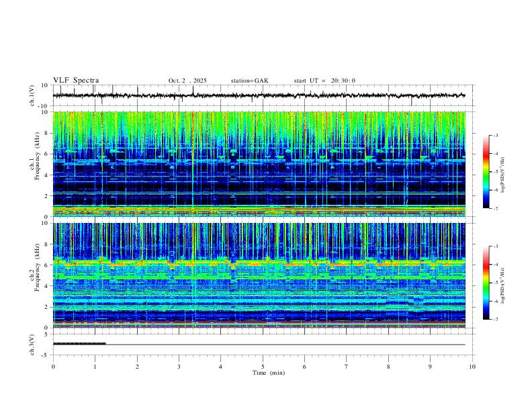Click the "Time (min)" axis title

(x=269, y=373)
